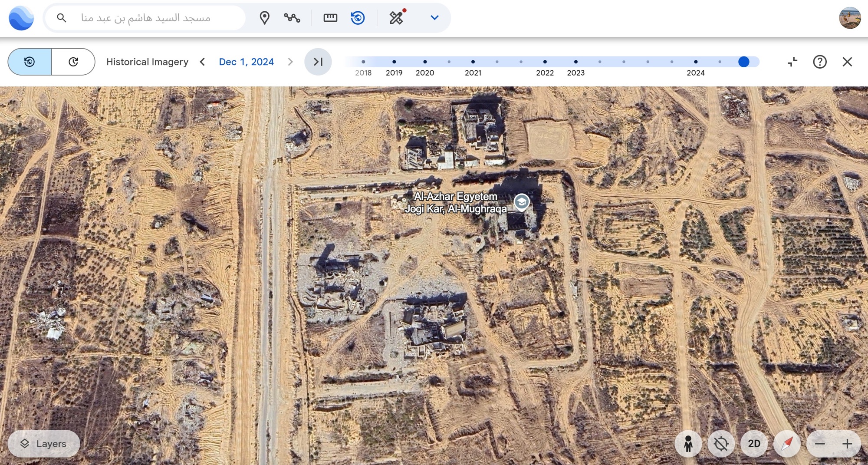
Task: Open the help question mark icon
Action: click(819, 62)
